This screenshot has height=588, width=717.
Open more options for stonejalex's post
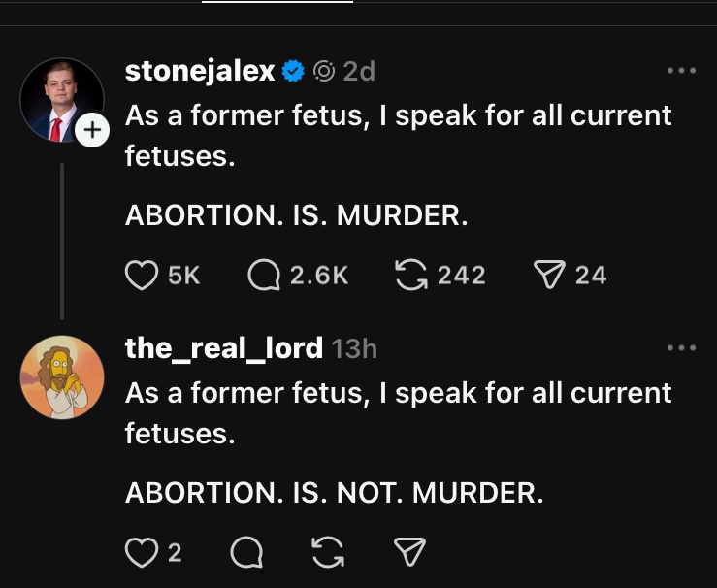[681, 71]
